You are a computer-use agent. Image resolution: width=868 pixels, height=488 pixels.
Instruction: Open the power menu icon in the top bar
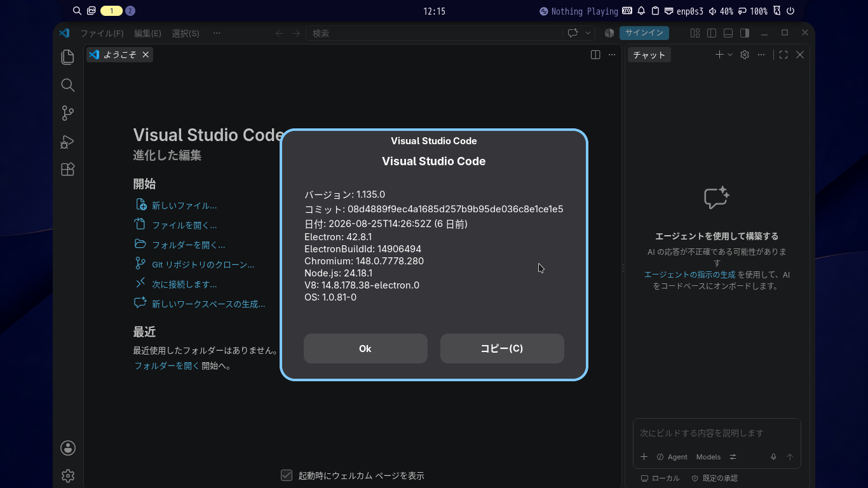click(790, 11)
